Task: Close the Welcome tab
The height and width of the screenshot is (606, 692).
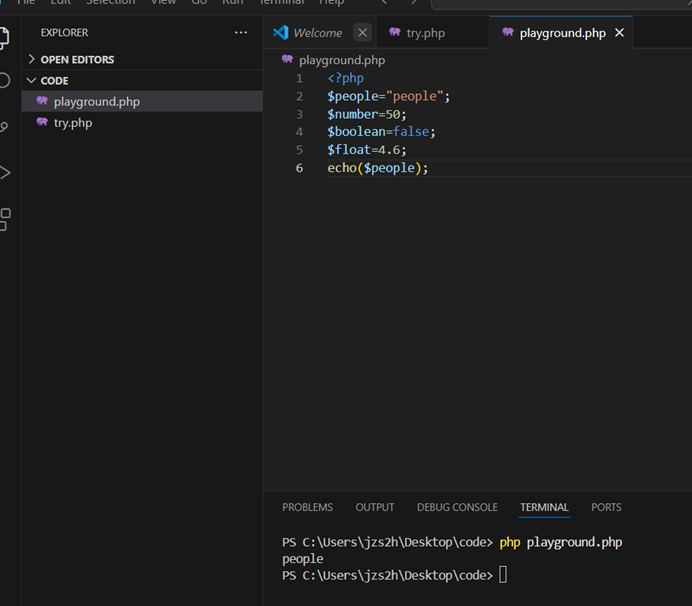Action: (362, 33)
